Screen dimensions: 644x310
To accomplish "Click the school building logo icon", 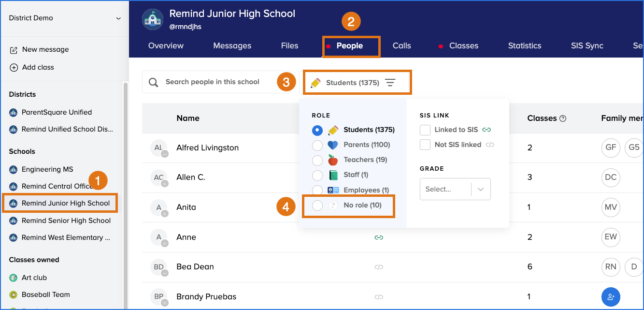I will coord(153,19).
